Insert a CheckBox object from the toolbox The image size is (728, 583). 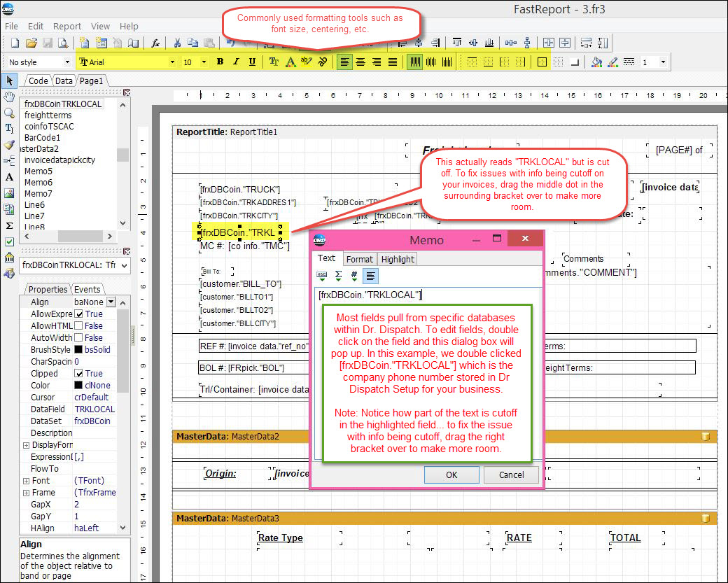click(x=9, y=241)
